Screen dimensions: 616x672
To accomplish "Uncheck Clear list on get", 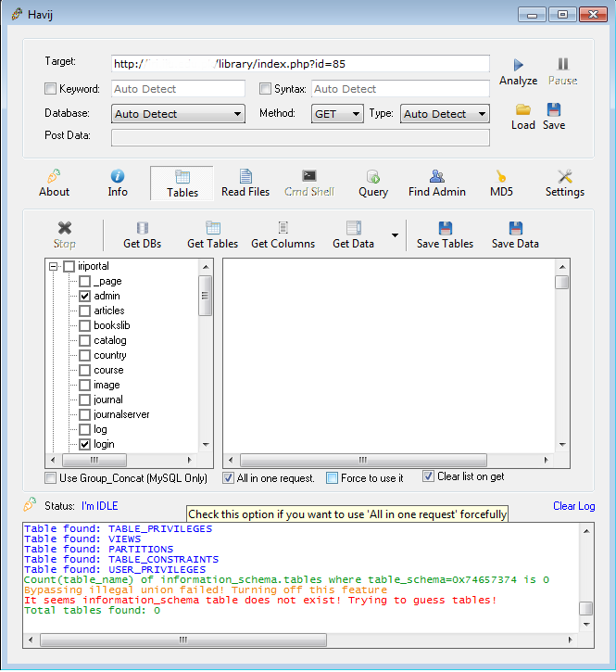I will coord(428,476).
